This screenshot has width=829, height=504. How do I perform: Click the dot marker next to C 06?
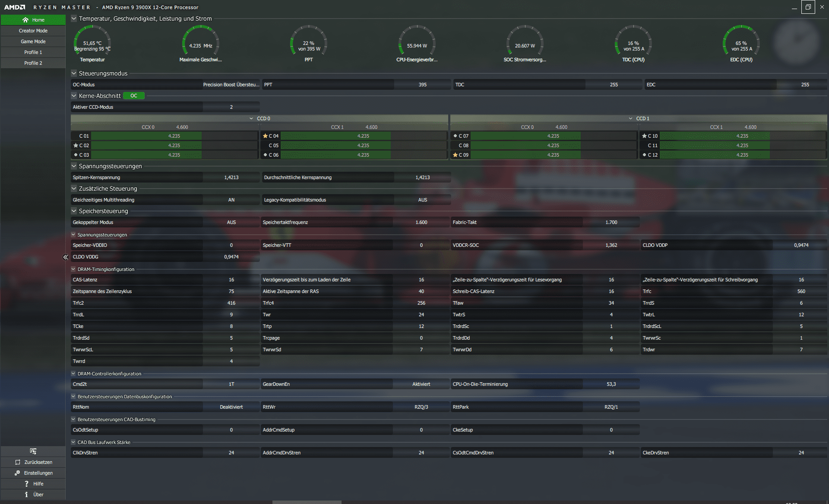pyautogui.click(x=265, y=155)
